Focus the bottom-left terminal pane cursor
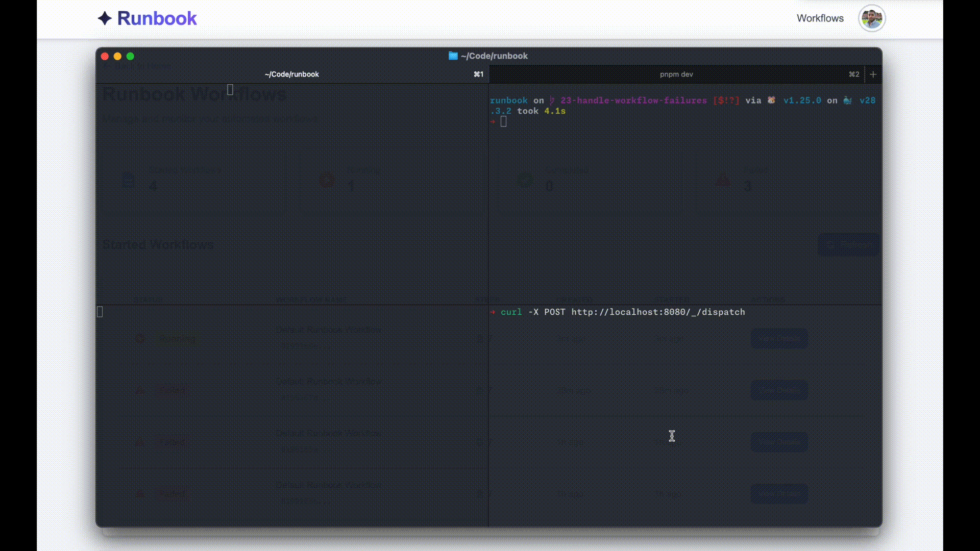 click(x=100, y=312)
